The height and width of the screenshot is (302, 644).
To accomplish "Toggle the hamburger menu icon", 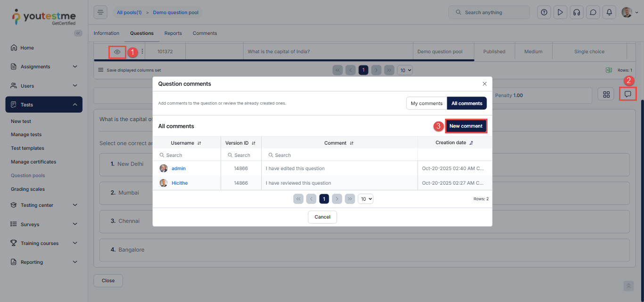I will (100, 12).
